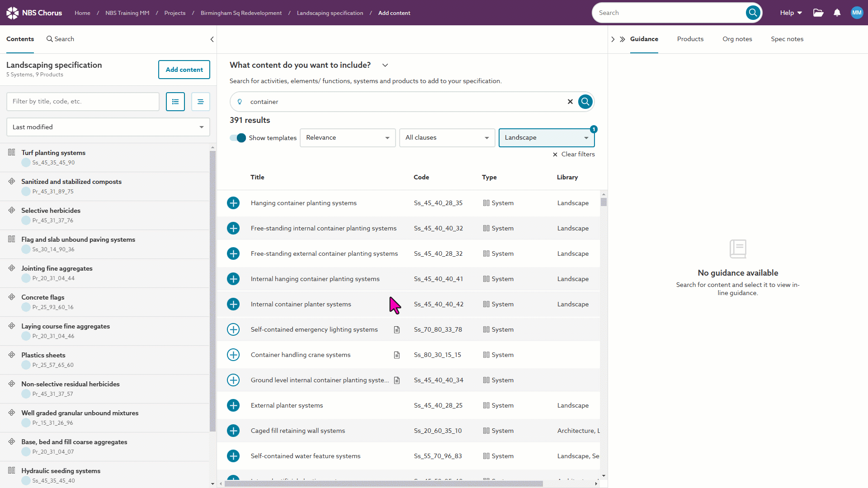Switch to the Products tab

point(690,39)
